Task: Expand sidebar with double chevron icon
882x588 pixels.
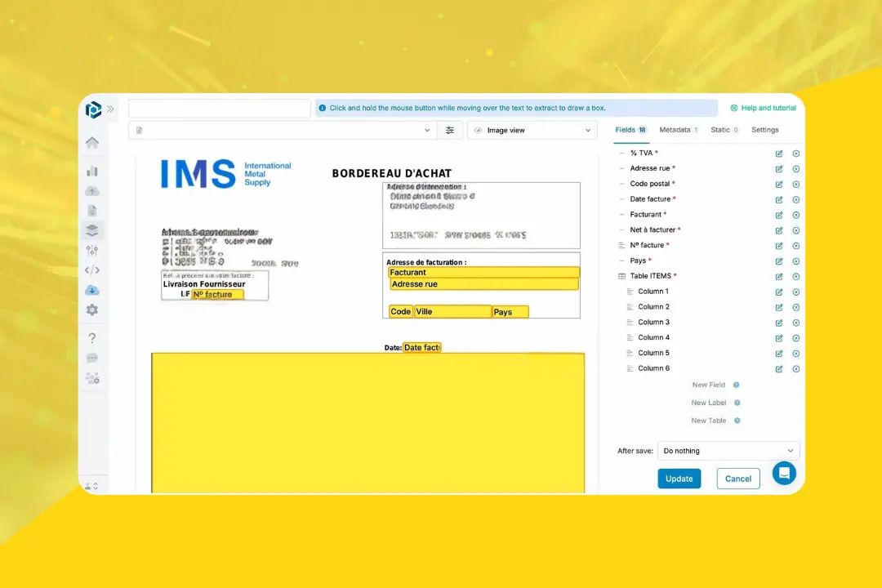Action: pyautogui.click(x=111, y=109)
